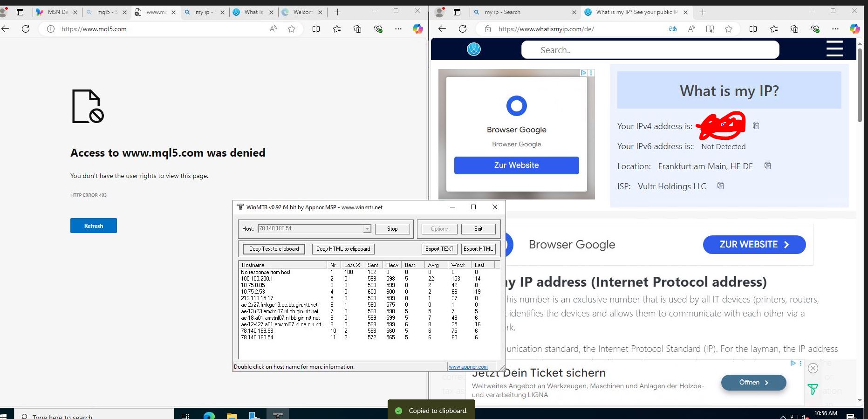
Task: Switch to WinMTR via taskbar icon
Action: click(x=278, y=415)
